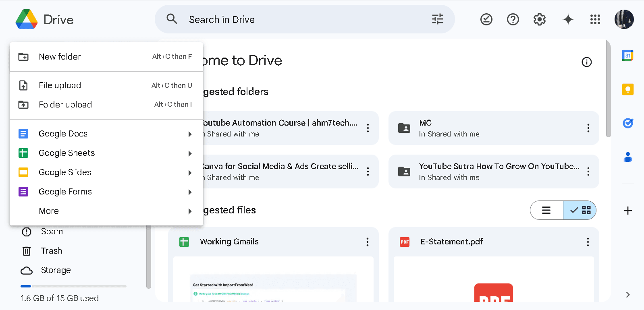
Task: Collapse the side panel chevron
Action: (x=628, y=295)
